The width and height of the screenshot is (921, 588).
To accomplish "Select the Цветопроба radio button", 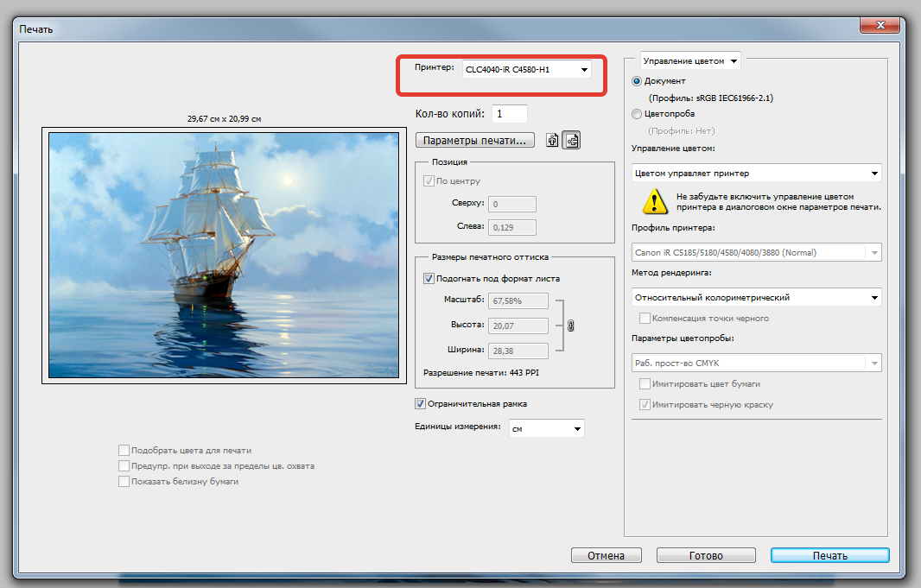I will coord(637,114).
